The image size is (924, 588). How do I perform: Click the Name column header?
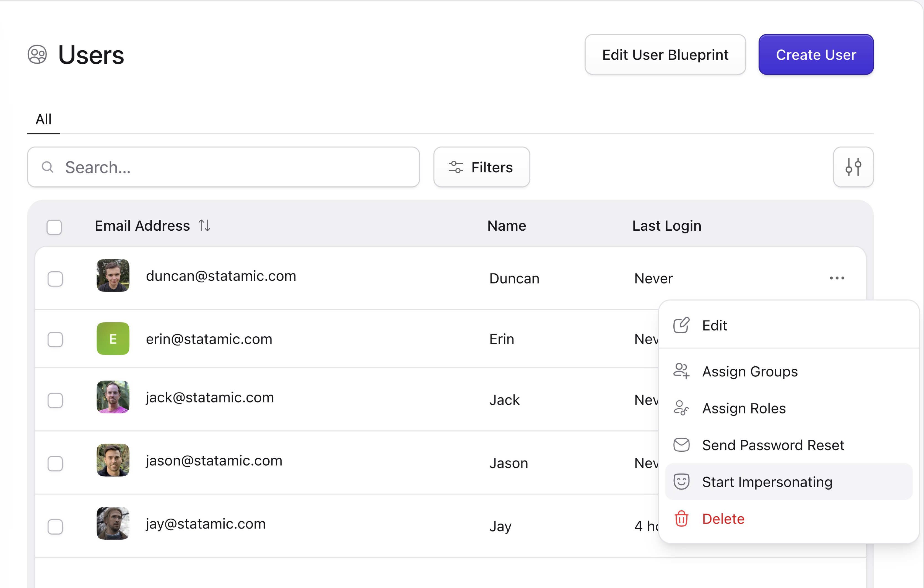507,225
